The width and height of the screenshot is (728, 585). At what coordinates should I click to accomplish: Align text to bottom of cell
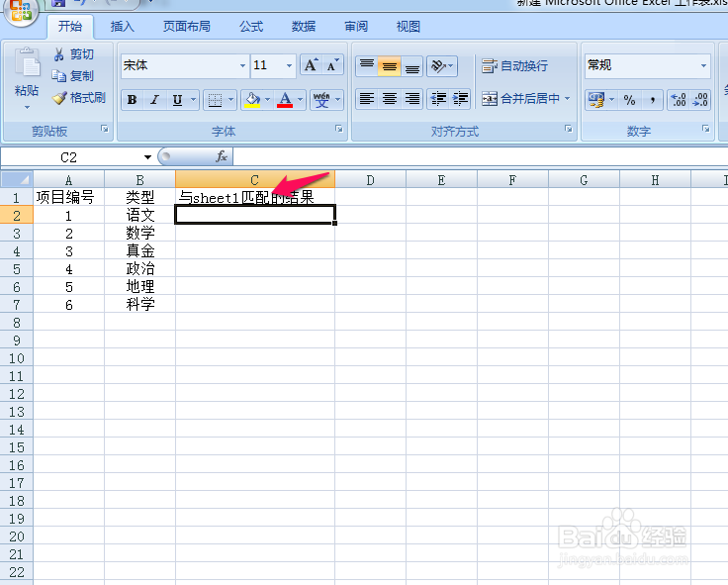pyautogui.click(x=411, y=66)
